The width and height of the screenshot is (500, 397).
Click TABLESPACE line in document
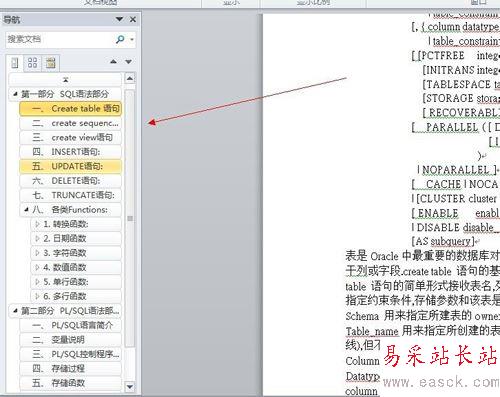click(461, 84)
